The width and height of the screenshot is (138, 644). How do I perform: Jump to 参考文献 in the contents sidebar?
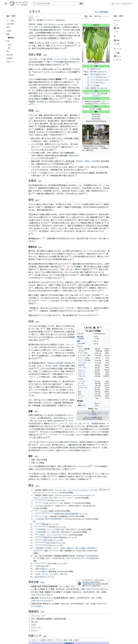pyautogui.click(x=10, y=55)
